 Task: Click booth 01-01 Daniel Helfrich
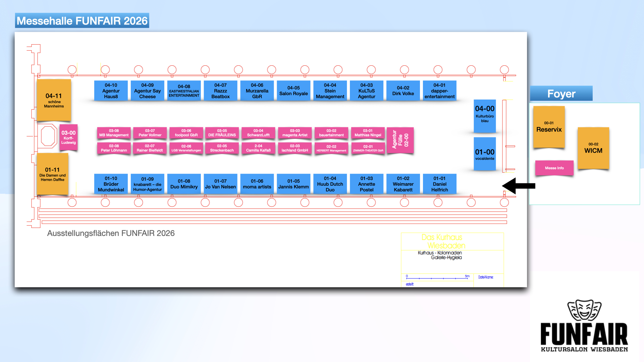[x=439, y=184]
